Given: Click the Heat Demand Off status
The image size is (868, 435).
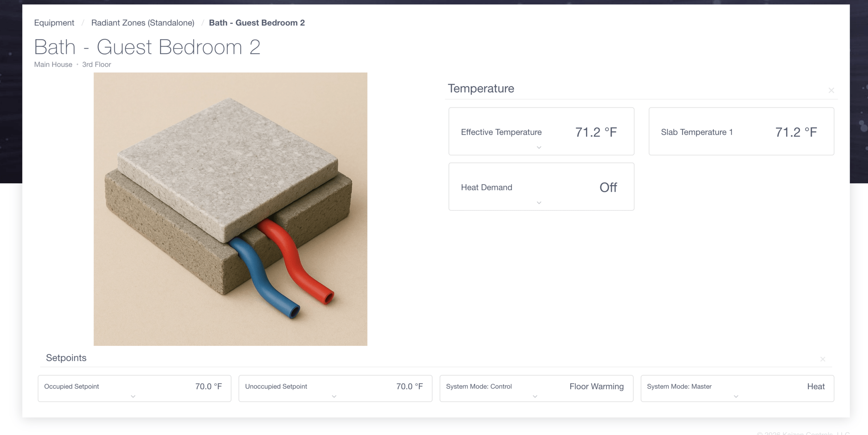Looking at the screenshot, I should click(x=608, y=187).
